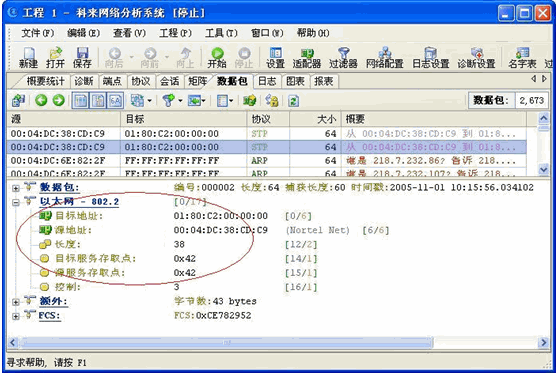556x373 pixels.
Task: Click packet list scrollbar down arrow
Action: pyautogui.click(x=543, y=170)
